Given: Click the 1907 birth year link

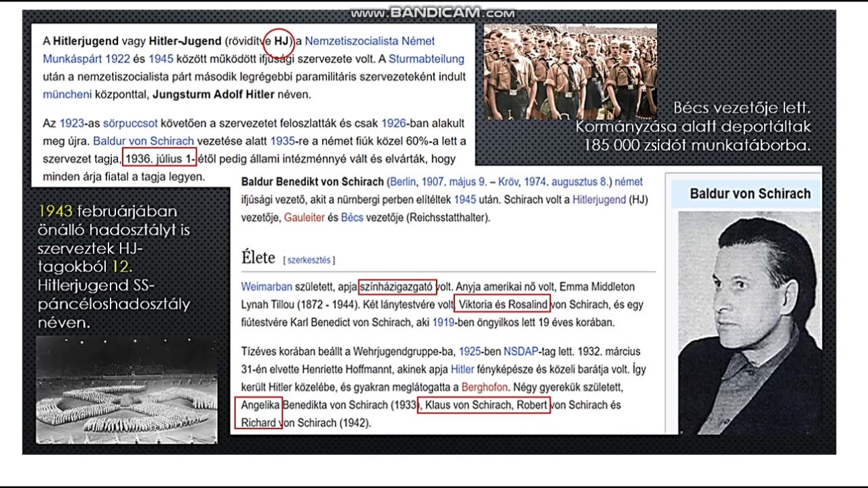Looking at the screenshot, I should click(432, 182).
